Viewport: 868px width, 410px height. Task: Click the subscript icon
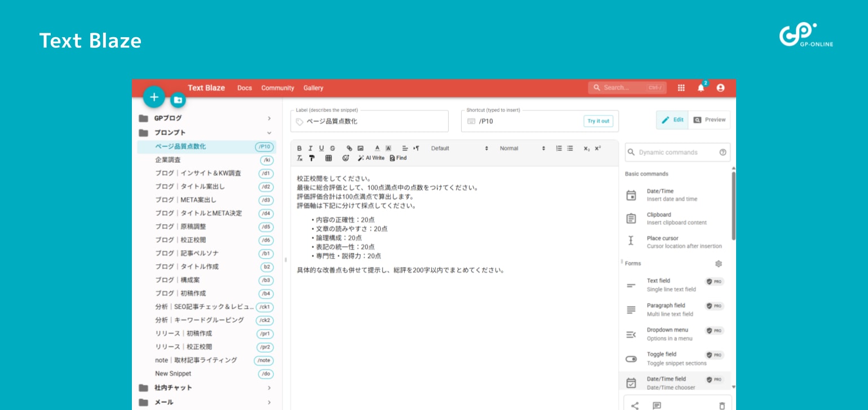pos(587,148)
